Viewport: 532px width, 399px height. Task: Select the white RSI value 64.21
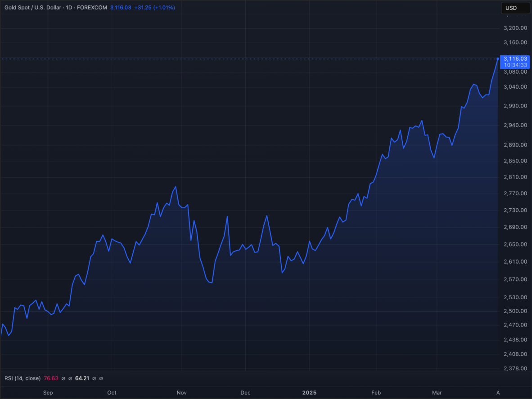tap(83, 378)
